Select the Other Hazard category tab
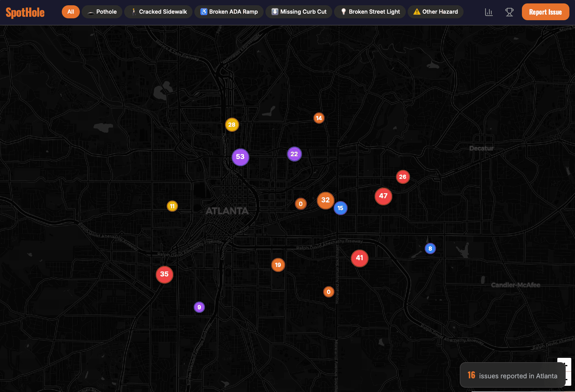Viewport: 575px width, 392px height. tap(435, 11)
